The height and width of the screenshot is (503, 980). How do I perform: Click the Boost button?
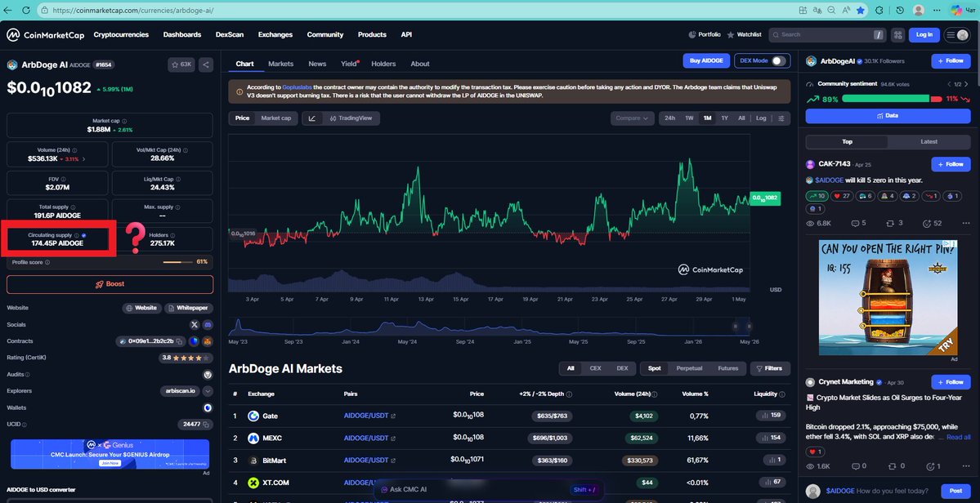click(x=110, y=284)
